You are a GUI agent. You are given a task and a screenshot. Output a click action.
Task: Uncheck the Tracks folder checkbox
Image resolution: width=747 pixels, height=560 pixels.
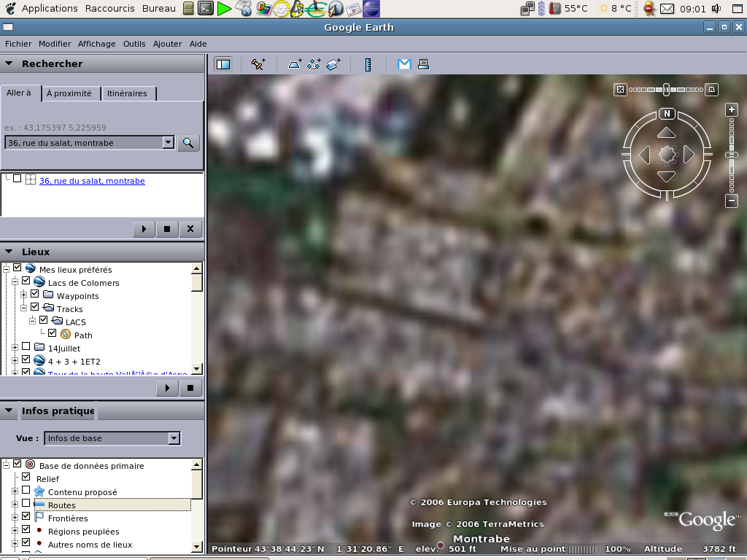(x=35, y=307)
